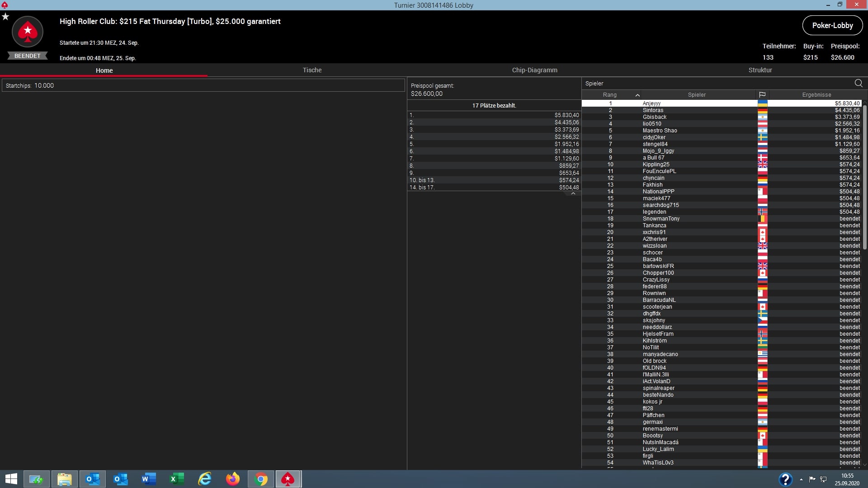Open the player search magnifier icon
This screenshot has height=488, width=868.
[858, 83]
